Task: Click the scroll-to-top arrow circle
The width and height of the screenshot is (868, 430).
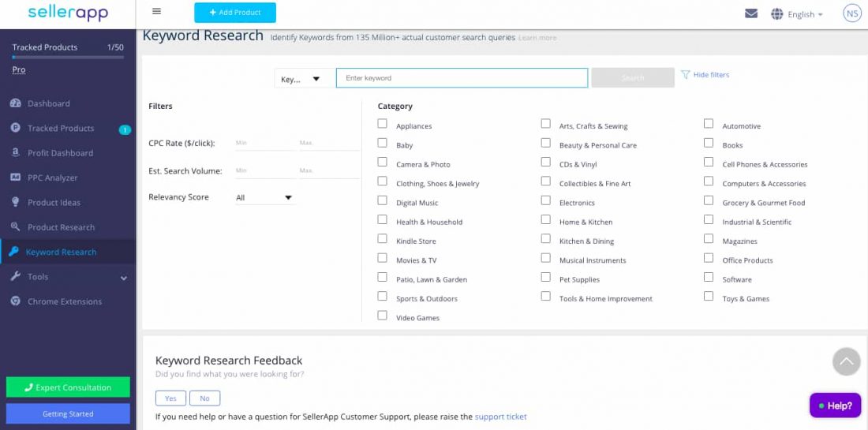Action: pyautogui.click(x=847, y=361)
